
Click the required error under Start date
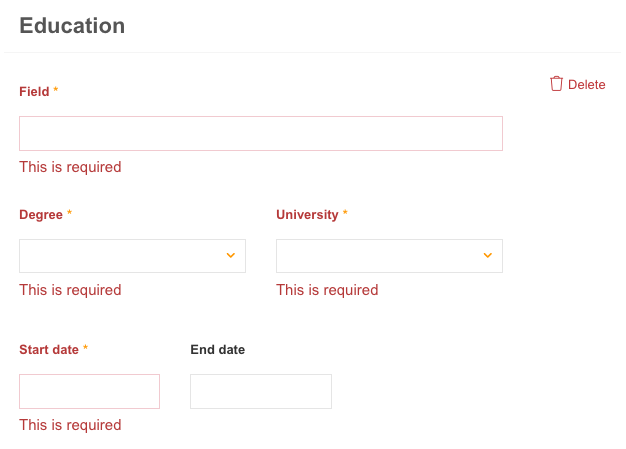coord(70,425)
